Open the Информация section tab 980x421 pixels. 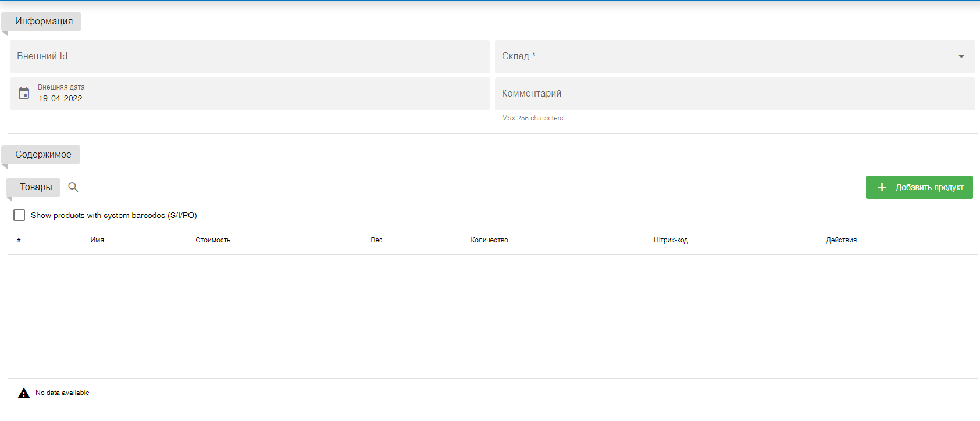[41, 22]
